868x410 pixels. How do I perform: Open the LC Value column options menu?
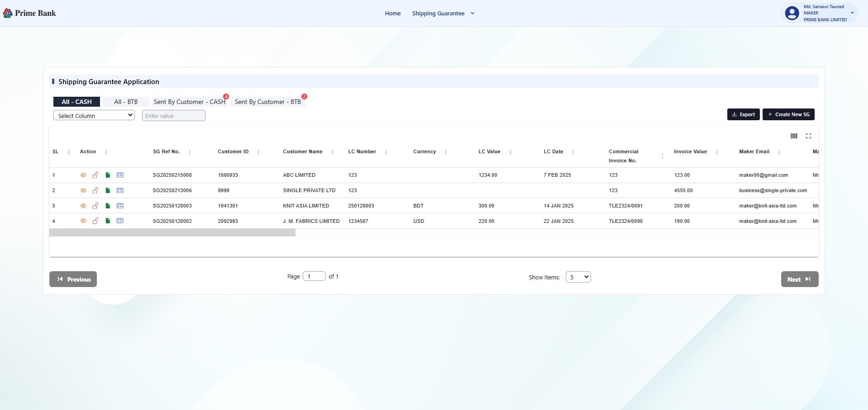(x=510, y=152)
